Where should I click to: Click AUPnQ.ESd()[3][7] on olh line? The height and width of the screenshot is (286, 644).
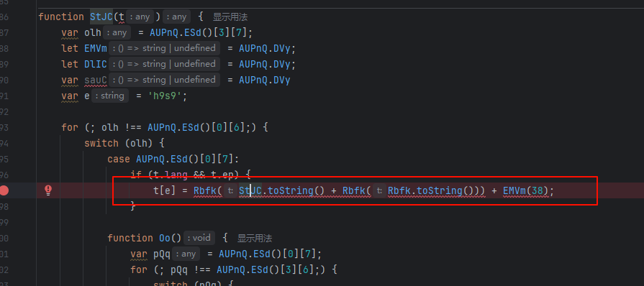click(x=199, y=33)
